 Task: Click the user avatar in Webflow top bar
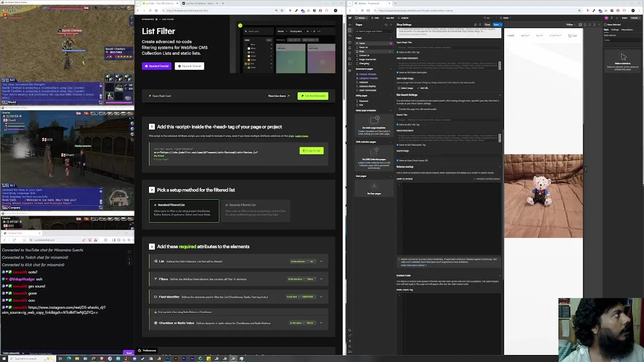click(606, 18)
